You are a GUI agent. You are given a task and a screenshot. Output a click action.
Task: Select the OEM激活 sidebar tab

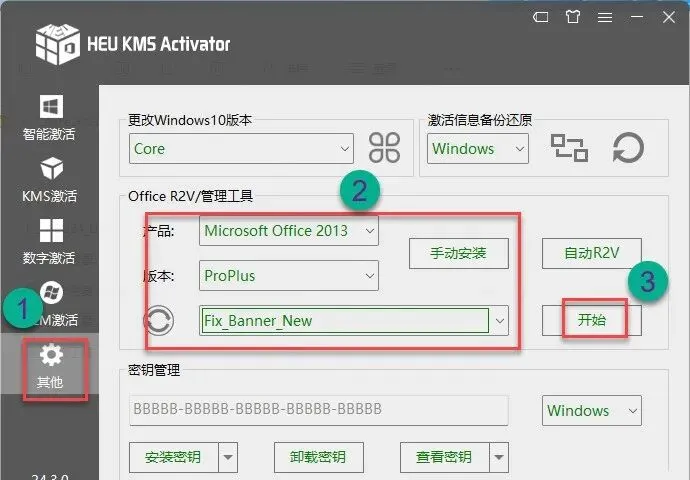(x=51, y=304)
